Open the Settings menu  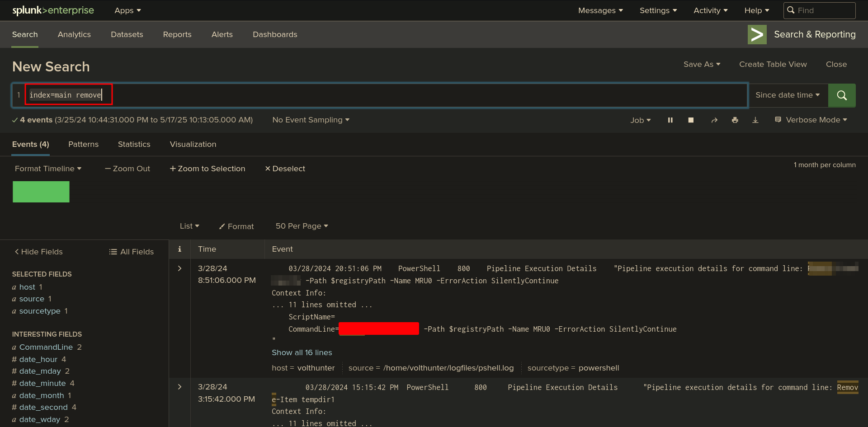click(x=658, y=10)
